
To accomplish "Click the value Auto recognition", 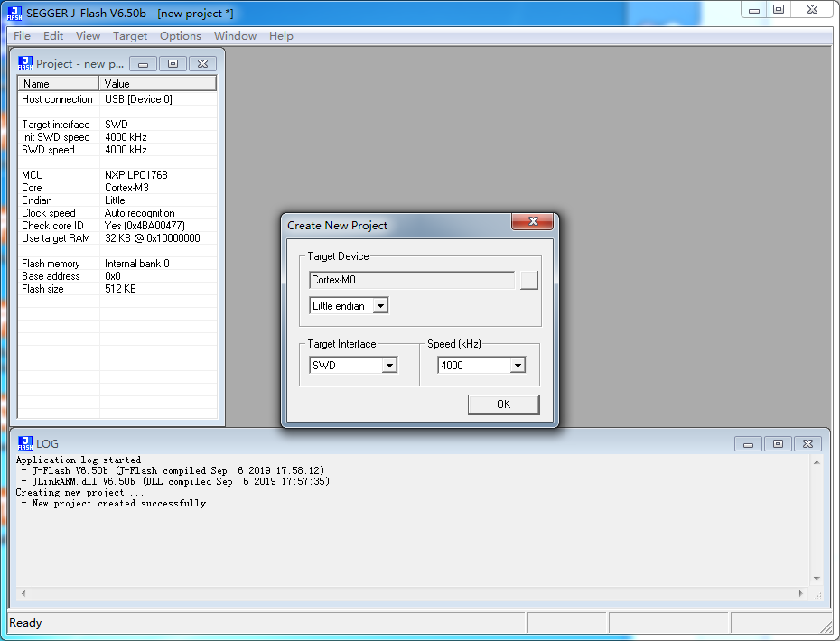I will [x=139, y=212].
